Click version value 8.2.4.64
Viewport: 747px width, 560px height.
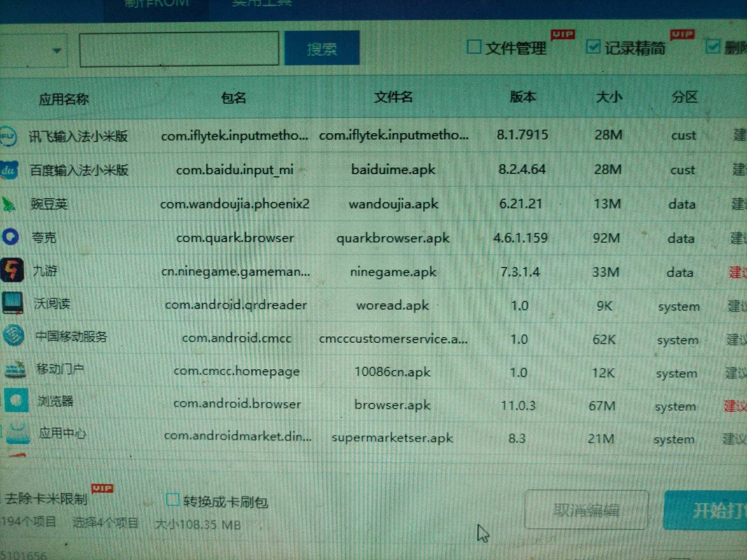(522, 170)
